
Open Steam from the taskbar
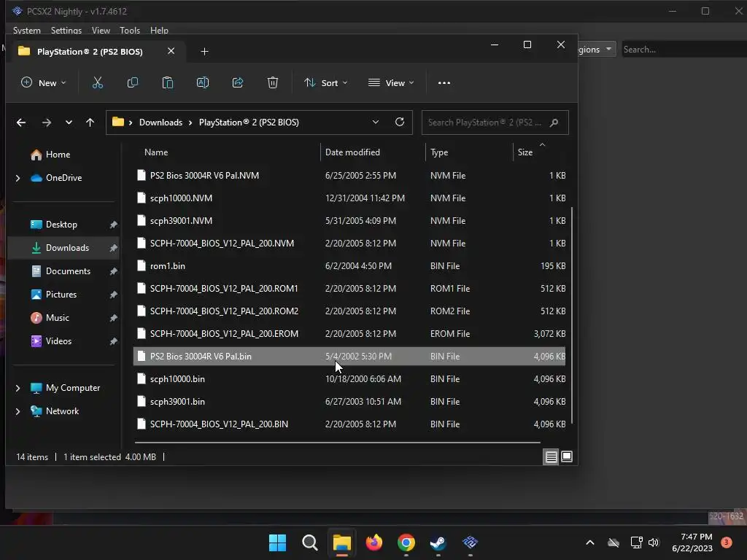tap(438, 542)
